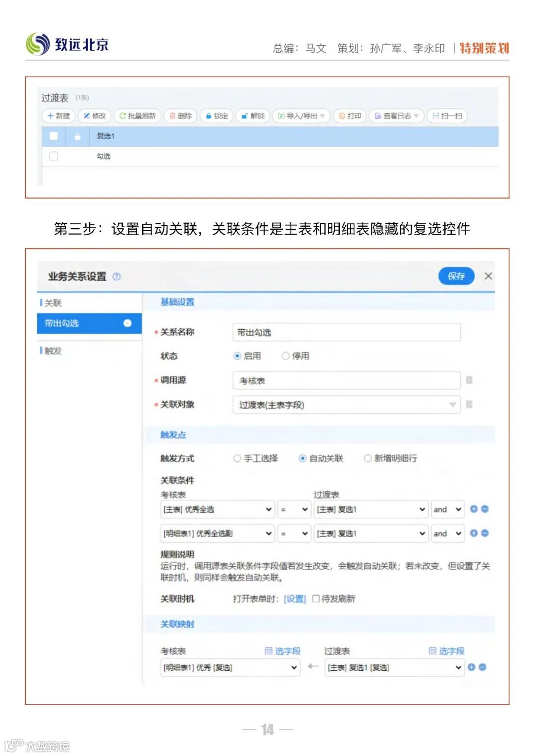Toggle the select-all checkbox in table header
535x756 pixels.
tap(53, 136)
